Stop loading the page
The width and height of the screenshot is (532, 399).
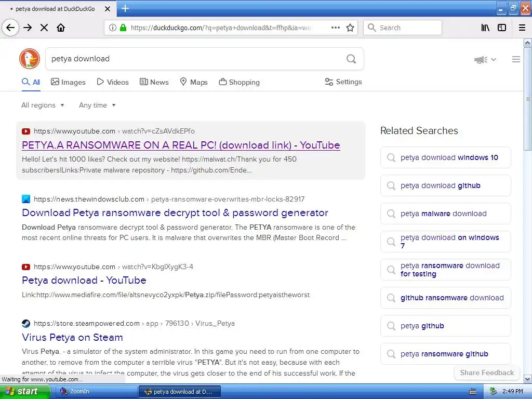[x=44, y=28]
